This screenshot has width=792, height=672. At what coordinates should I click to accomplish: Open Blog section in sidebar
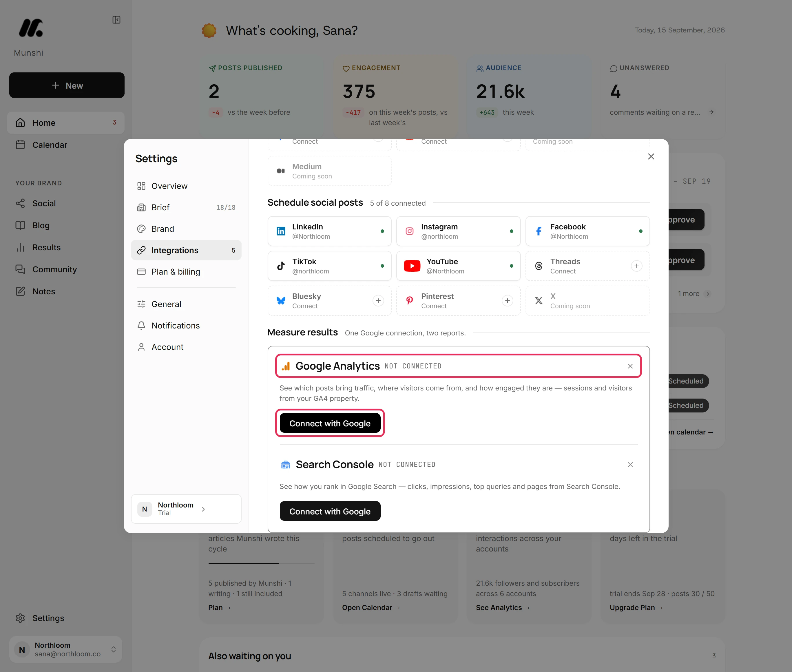coord(65,226)
